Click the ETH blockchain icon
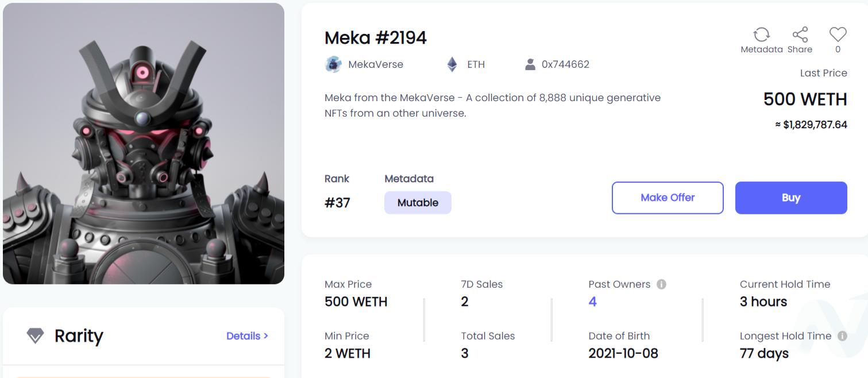 click(x=453, y=64)
